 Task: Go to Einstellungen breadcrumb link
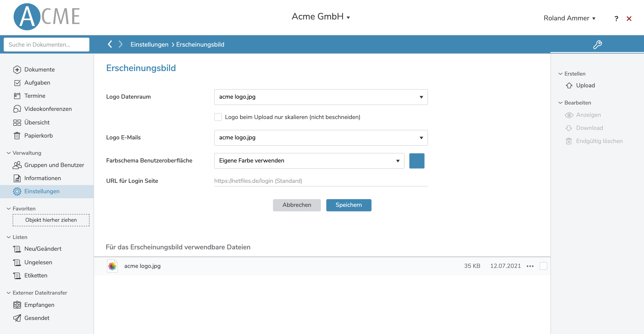149,45
